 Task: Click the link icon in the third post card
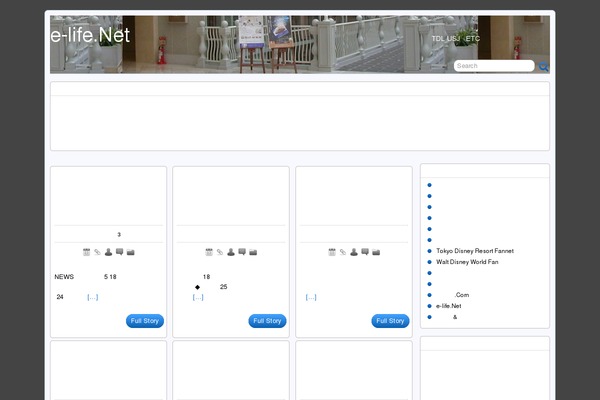tap(343, 252)
